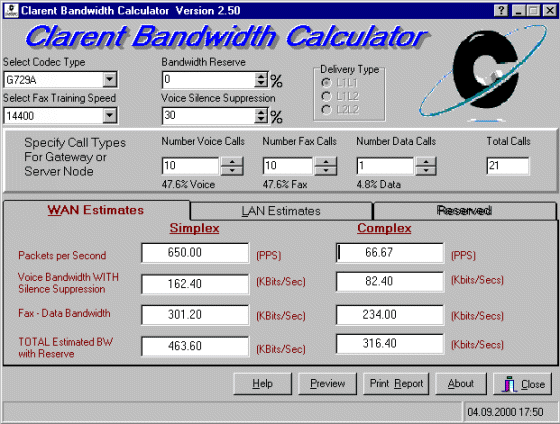Open the Fax Training Speed dropdown arrow
The width and height of the screenshot is (560, 424).
click(x=110, y=115)
